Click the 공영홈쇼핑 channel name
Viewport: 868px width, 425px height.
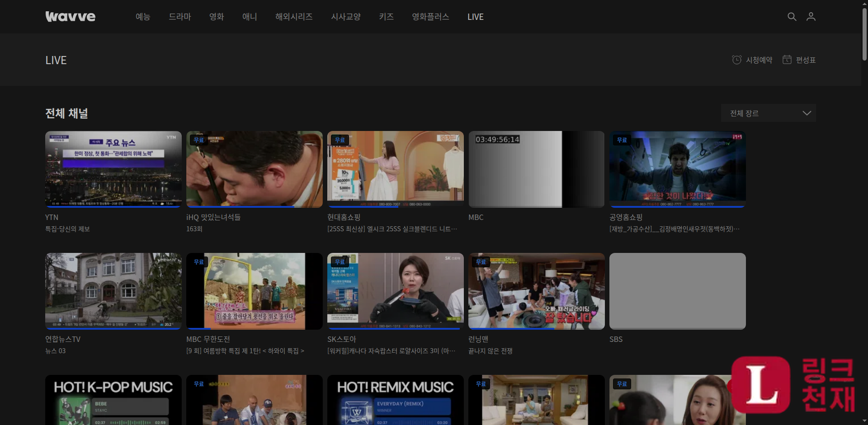coord(626,217)
